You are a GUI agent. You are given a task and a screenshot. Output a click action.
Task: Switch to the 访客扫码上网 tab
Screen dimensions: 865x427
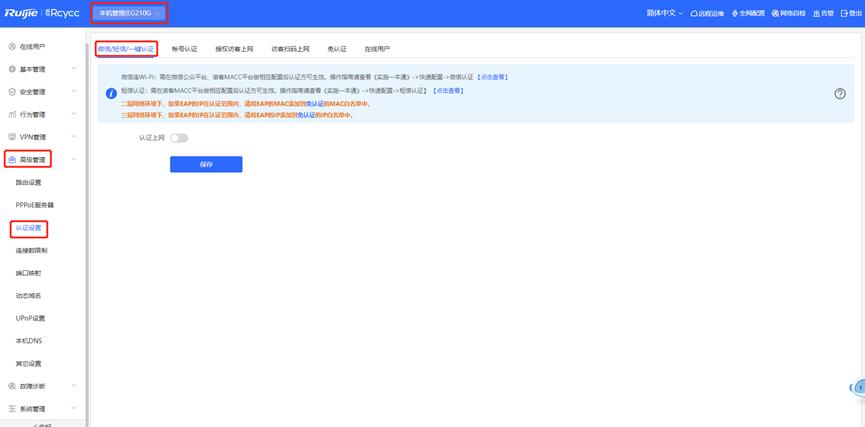point(290,49)
